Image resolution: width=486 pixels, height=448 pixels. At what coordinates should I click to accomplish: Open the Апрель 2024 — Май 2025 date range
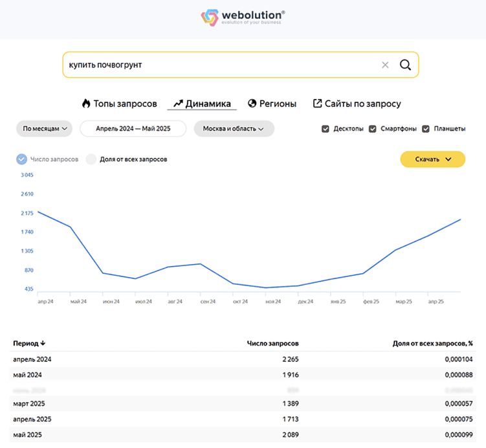[133, 129]
